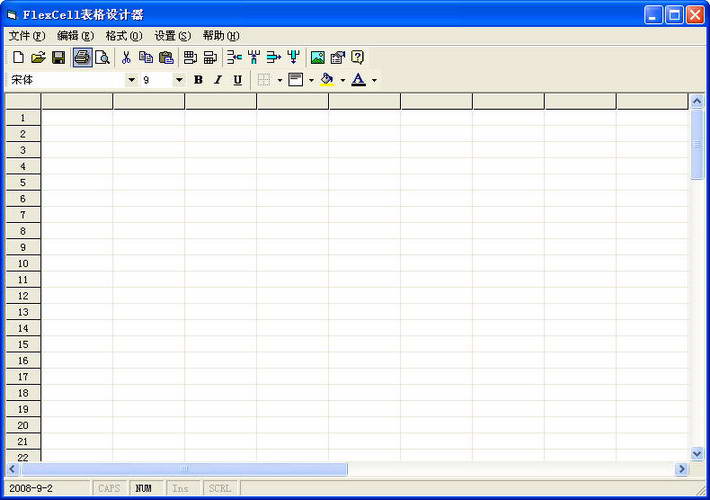Select row 21 header

[23, 442]
